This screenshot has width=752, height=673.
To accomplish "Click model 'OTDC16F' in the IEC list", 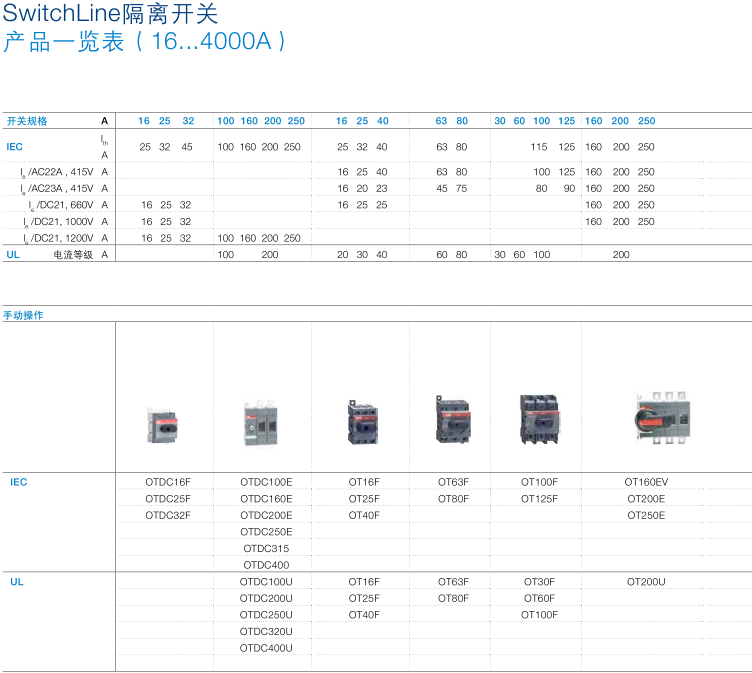I will [168, 482].
